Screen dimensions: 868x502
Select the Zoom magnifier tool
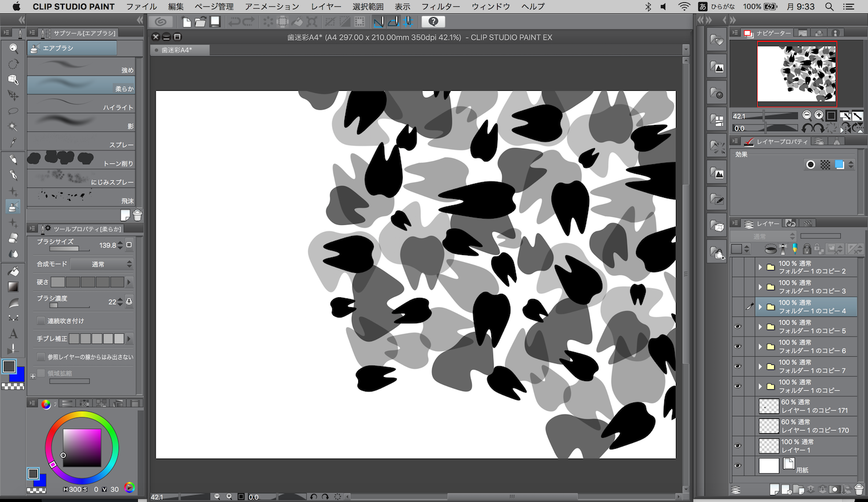coord(13,49)
